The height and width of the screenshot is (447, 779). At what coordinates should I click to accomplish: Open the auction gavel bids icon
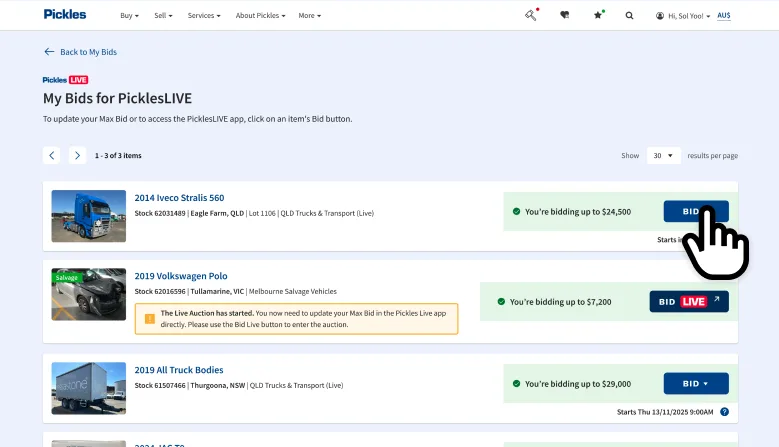pyautogui.click(x=531, y=15)
